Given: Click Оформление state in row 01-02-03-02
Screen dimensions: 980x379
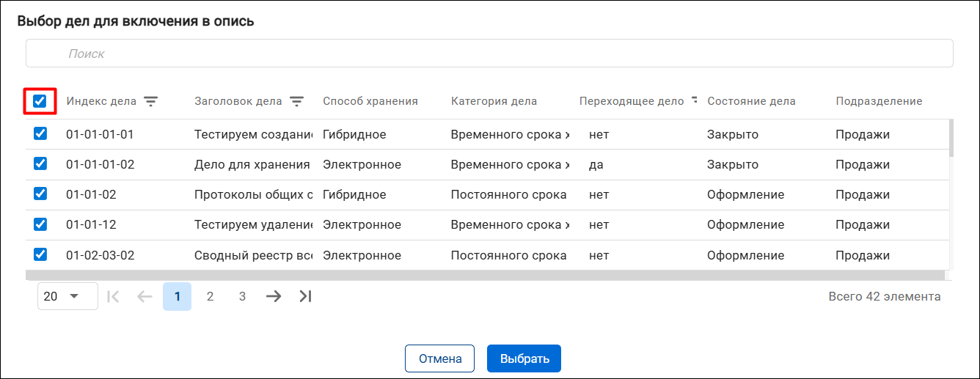Looking at the screenshot, I should pos(746,255).
